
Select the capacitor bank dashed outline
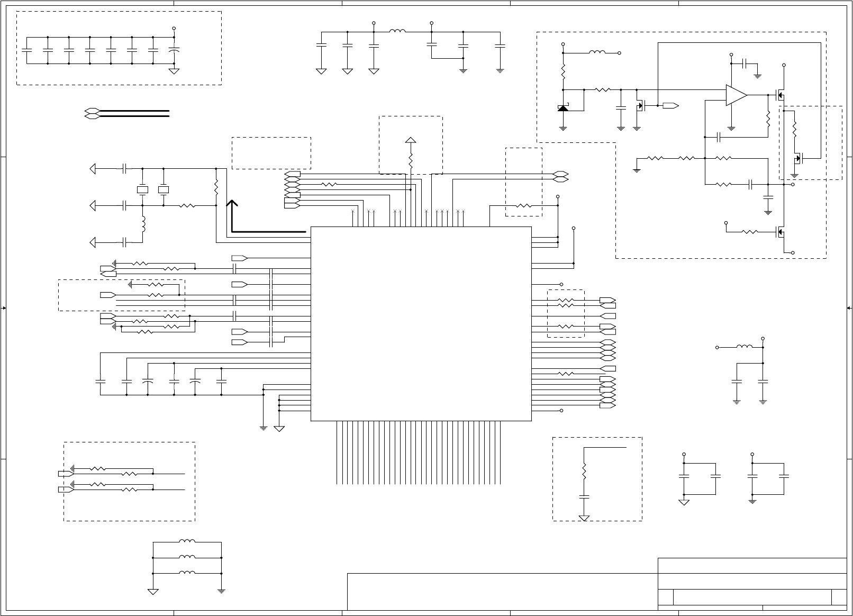[x=119, y=48]
